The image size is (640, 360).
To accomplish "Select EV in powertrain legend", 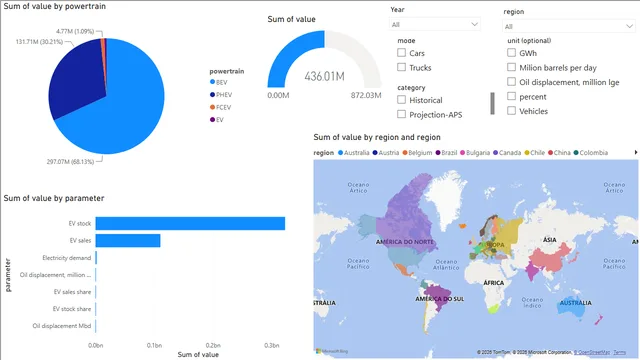I will pos(217,120).
